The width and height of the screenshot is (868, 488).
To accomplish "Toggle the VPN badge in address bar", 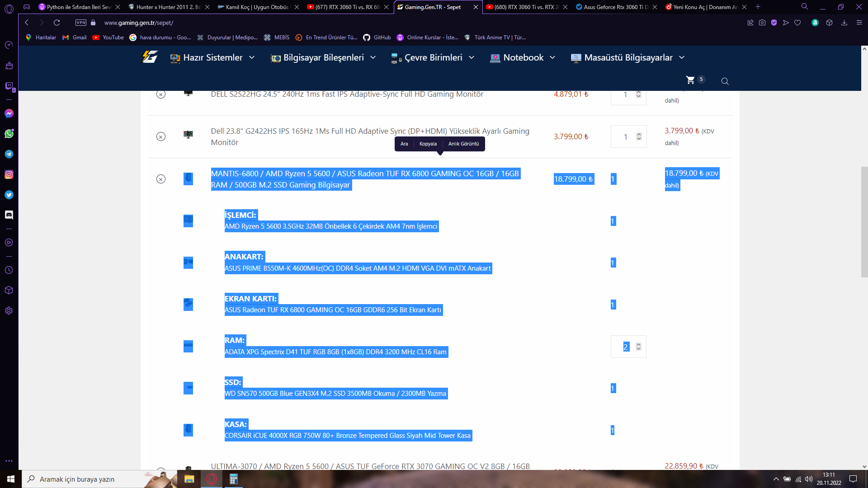I will tap(81, 23).
